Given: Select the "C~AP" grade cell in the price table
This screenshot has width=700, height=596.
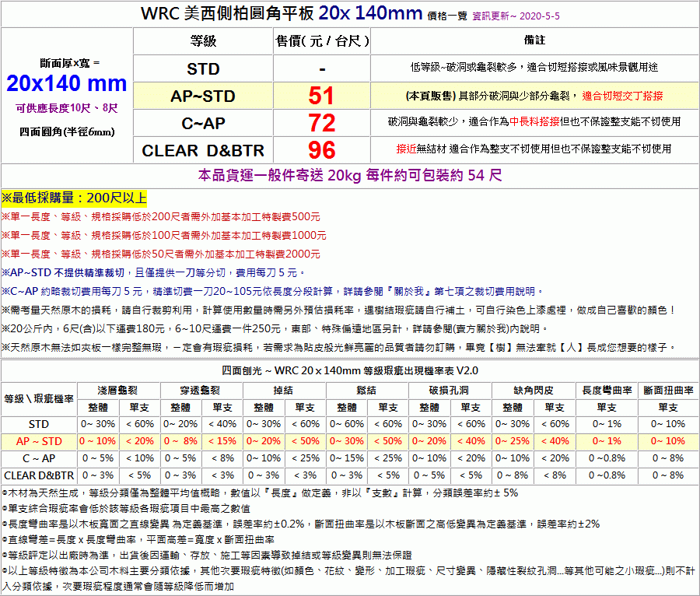Looking at the screenshot, I should pos(203,123).
